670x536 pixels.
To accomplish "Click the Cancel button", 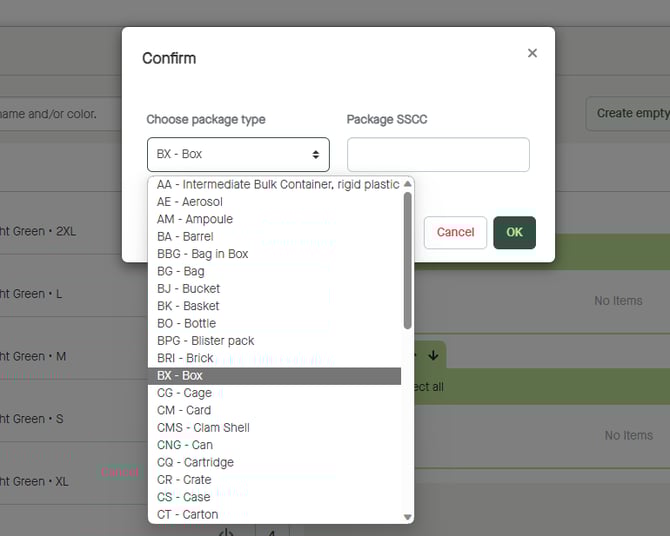I will coord(455,232).
